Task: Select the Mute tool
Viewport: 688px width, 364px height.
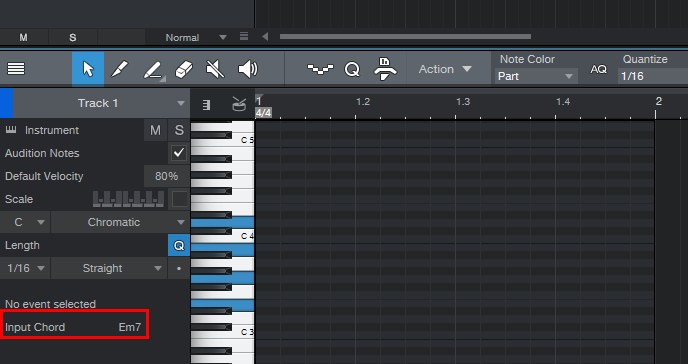Action: [215, 69]
